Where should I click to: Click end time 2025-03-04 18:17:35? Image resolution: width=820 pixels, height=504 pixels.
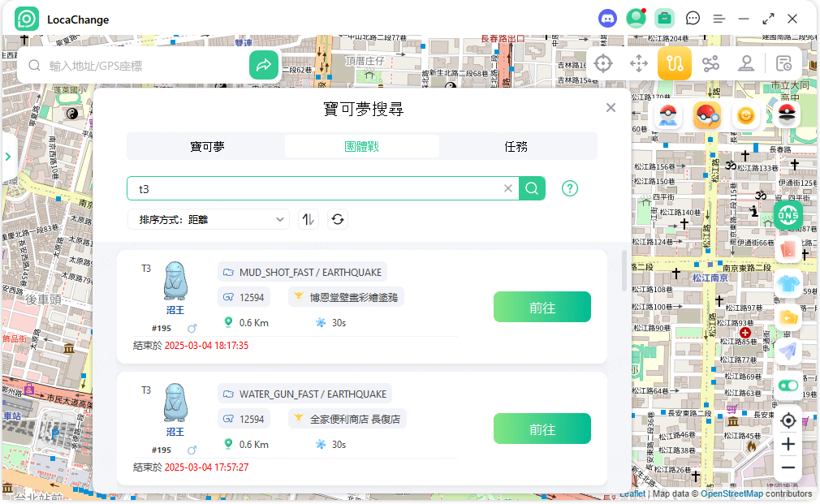(x=206, y=346)
